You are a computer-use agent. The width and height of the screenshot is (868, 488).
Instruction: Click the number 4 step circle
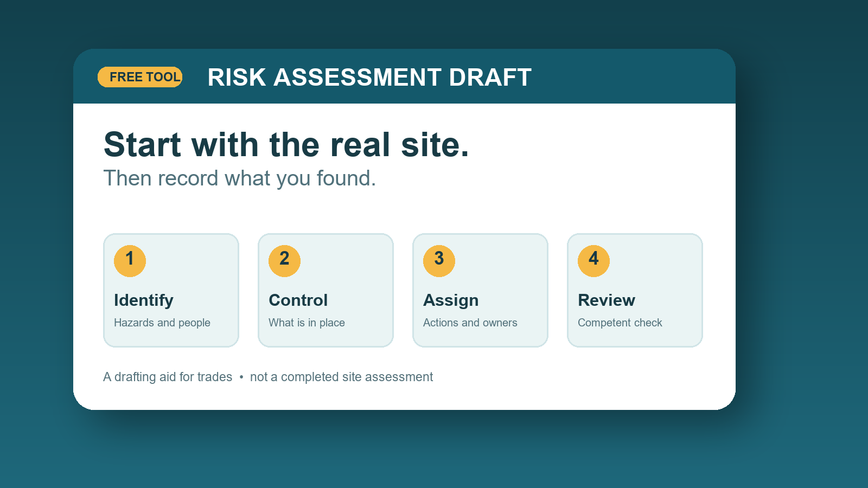(x=593, y=261)
